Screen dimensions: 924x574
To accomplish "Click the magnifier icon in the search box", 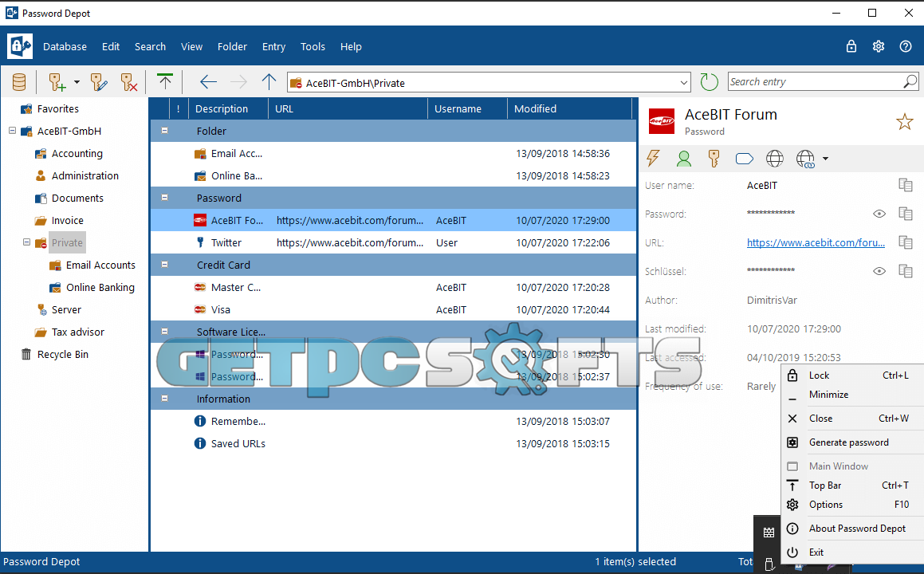I will click(x=910, y=81).
